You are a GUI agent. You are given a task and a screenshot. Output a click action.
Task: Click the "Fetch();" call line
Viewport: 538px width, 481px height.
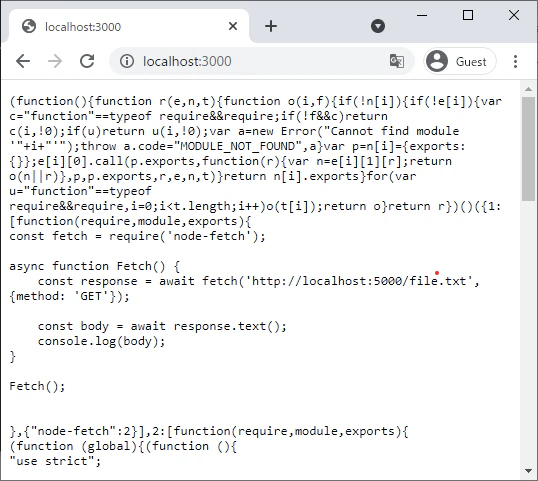coord(37,386)
